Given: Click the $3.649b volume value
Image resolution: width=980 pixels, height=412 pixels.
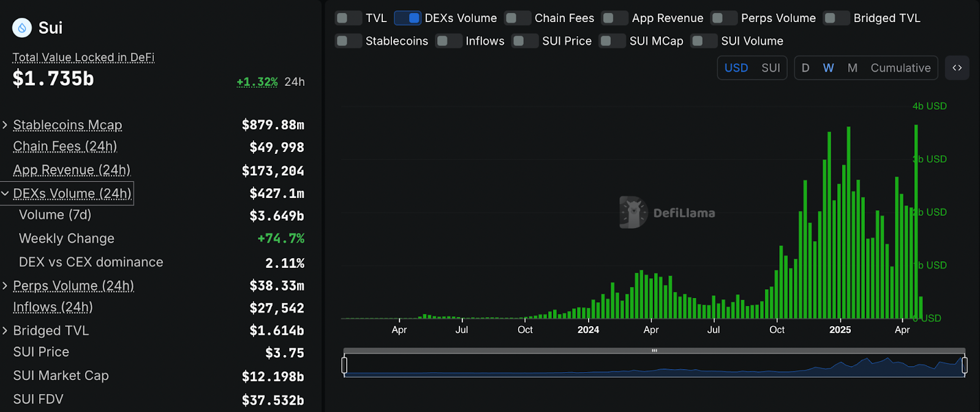Looking at the screenshot, I should (277, 216).
